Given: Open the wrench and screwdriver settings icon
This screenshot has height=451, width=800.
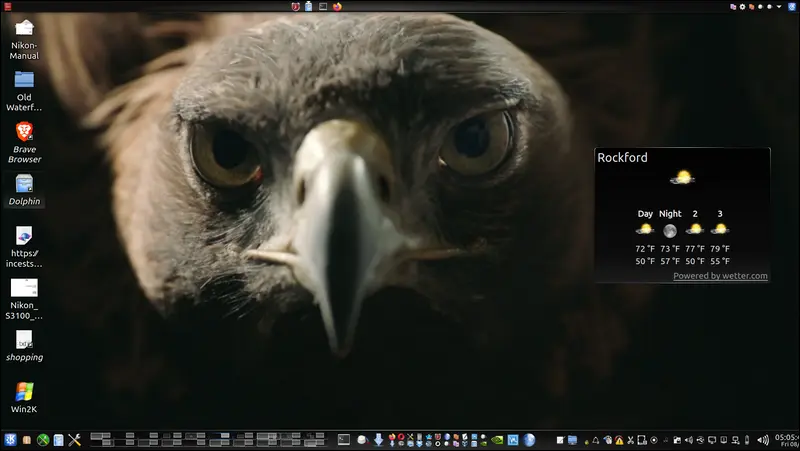Looking at the screenshot, I should [74, 440].
